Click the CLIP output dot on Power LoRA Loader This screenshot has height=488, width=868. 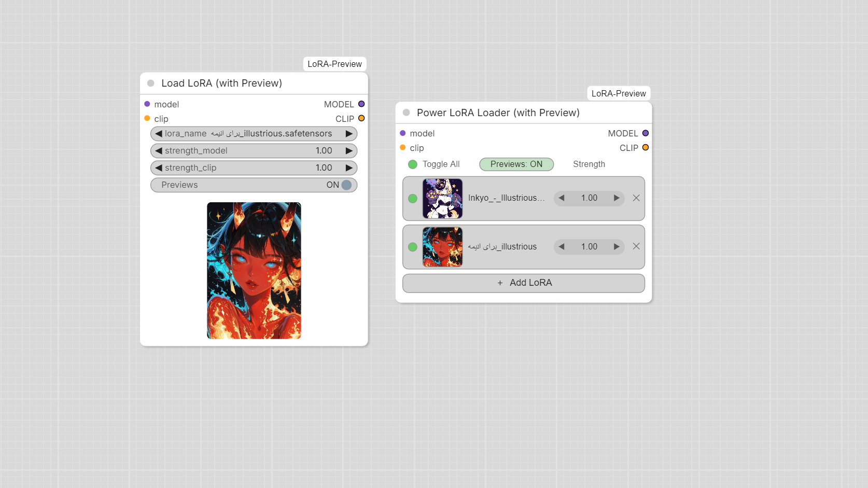pyautogui.click(x=646, y=147)
